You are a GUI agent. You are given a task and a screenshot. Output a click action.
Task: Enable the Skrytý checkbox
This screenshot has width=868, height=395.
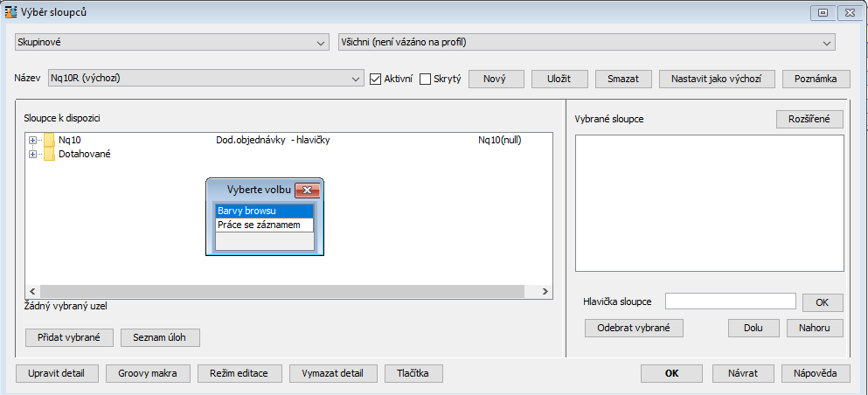(x=426, y=79)
